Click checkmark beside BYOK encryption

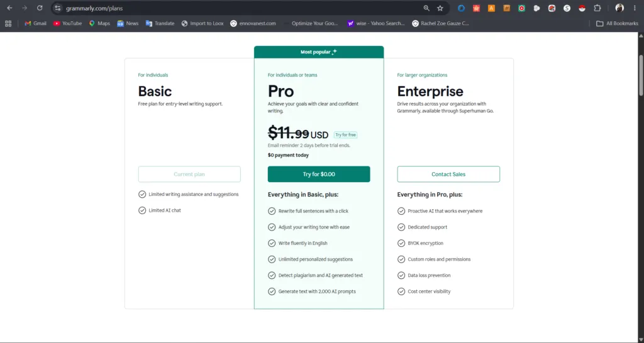pyautogui.click(x=401, y=243)
